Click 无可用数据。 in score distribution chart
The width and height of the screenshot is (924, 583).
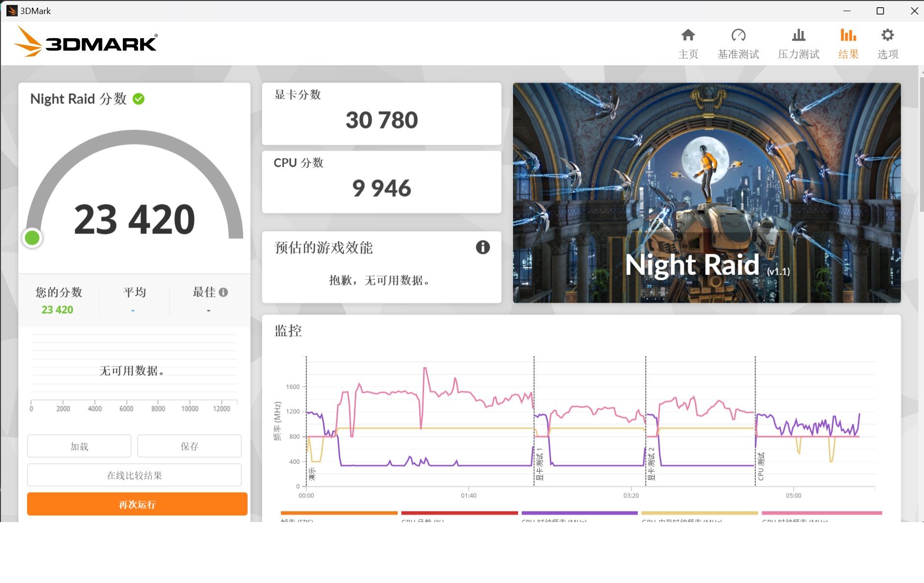132,371
